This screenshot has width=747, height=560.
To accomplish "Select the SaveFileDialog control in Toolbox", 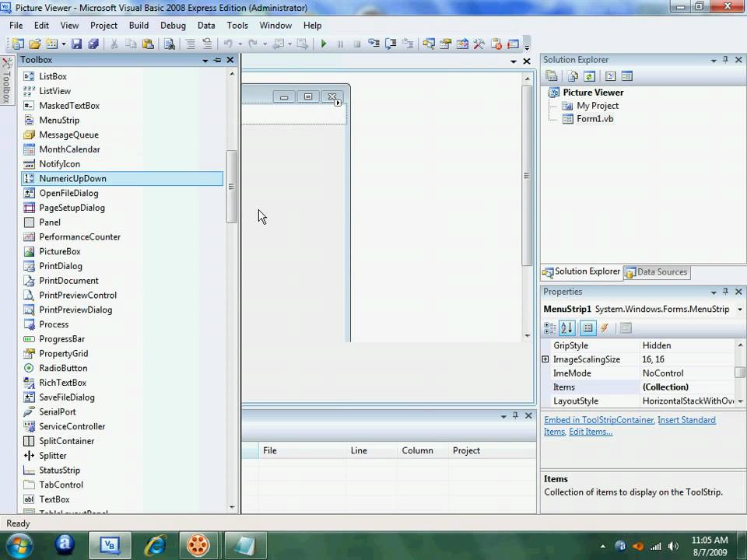I will pos(122,397).
